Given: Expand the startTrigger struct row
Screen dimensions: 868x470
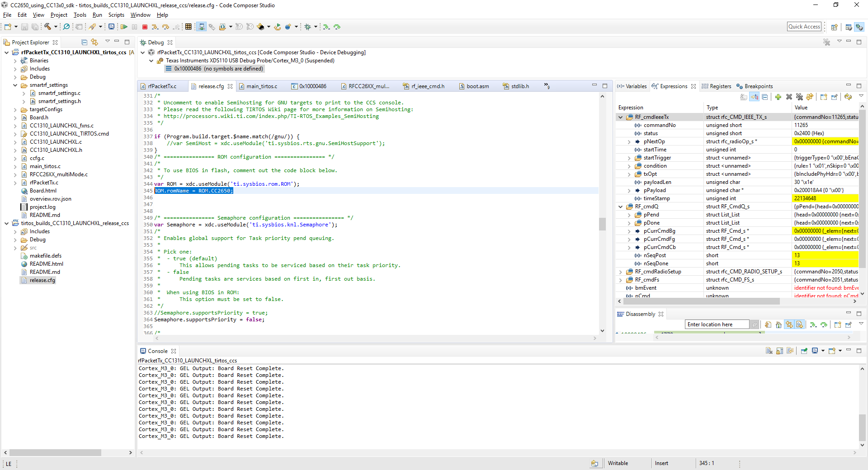Looking at the screenshot, I should tap(629, 158).
